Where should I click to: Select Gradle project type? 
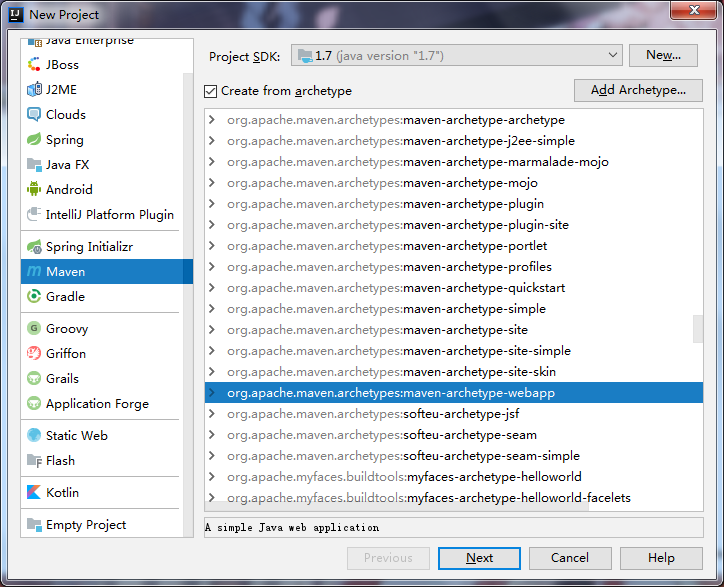[102, 297]
